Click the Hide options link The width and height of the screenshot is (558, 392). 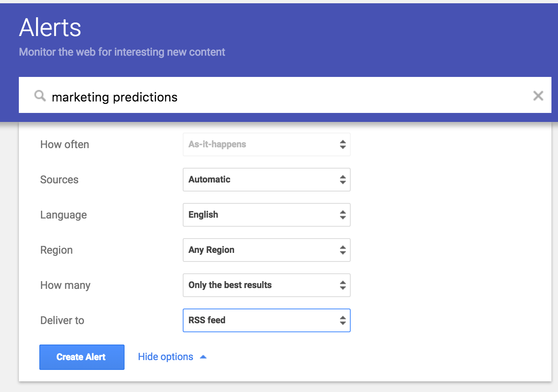166,357
